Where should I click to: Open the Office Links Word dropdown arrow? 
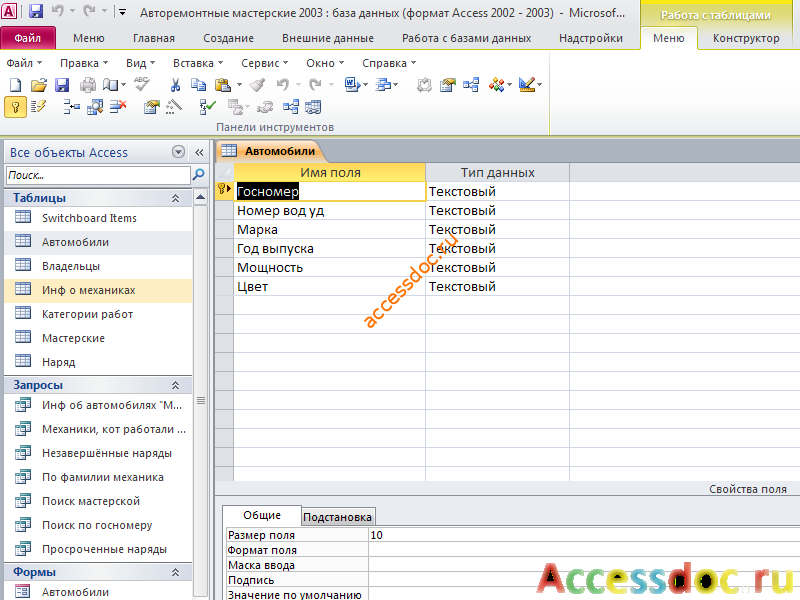[365, 85]
